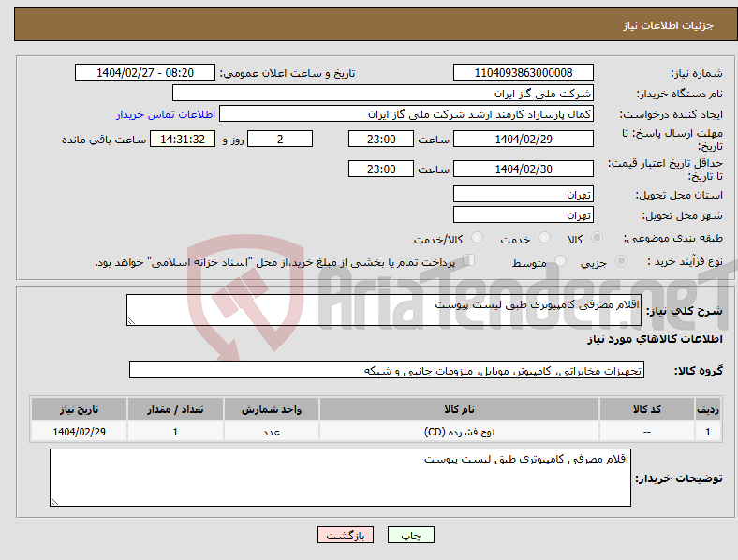Click the توضیحات خریدار text area

point(340,478)
